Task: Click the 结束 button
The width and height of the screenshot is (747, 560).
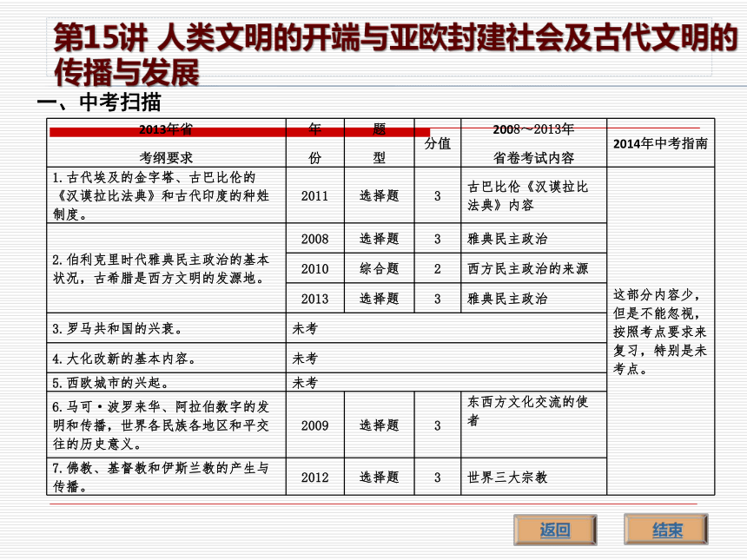Action: (666, 530)
